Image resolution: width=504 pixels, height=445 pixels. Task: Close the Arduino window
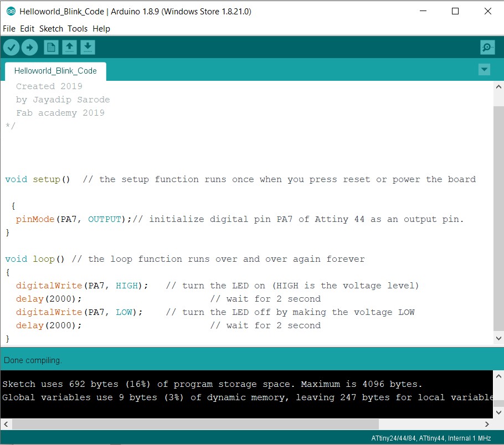tap(487, 11)
